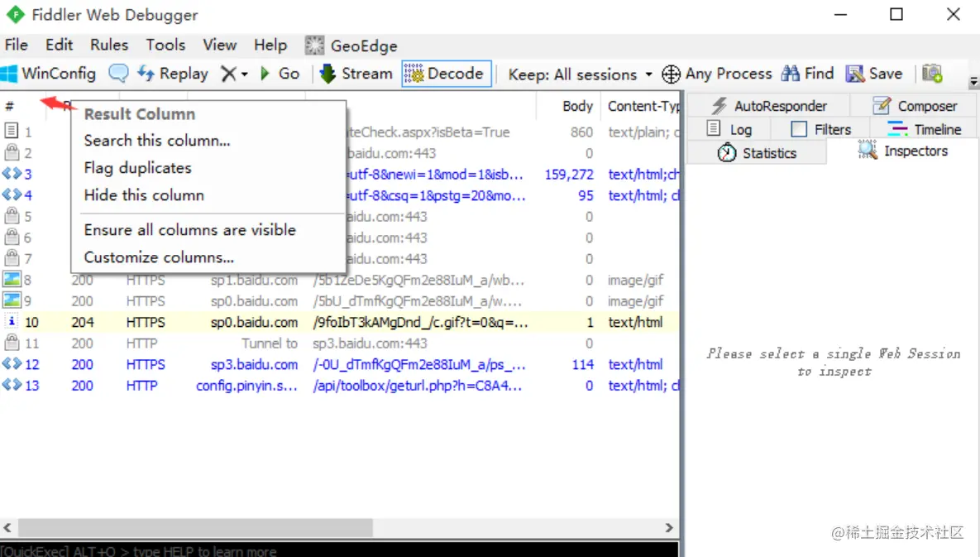
Task: Click the Replay arrows icon
Action: [146, 73]
